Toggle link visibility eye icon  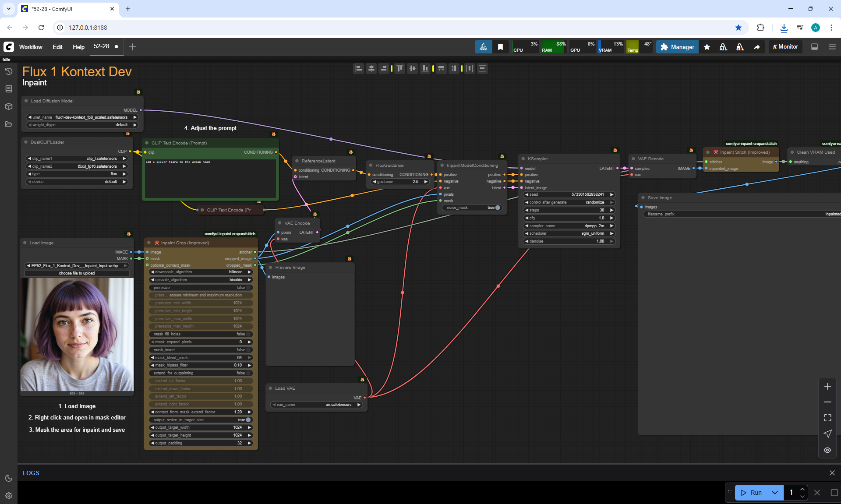click(827, 450)
